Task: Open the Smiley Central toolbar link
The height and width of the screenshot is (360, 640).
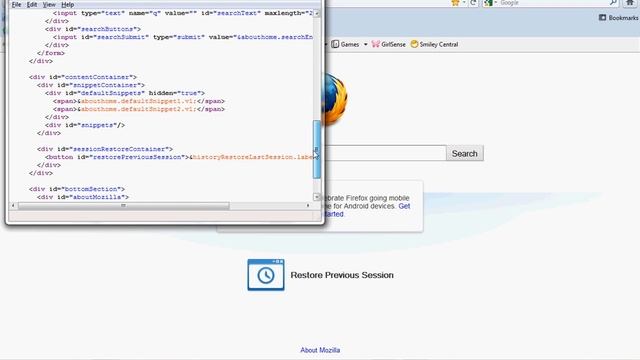Action: 434,44
